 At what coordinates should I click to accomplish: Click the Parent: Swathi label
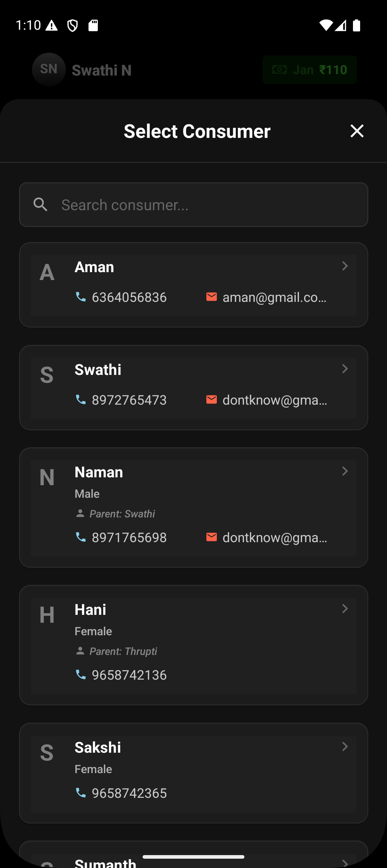(x=122, y=514)
